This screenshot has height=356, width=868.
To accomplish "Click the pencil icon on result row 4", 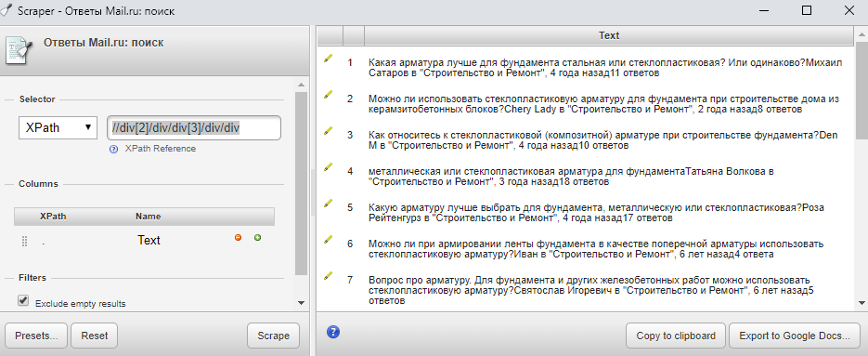I will [329, 166].
